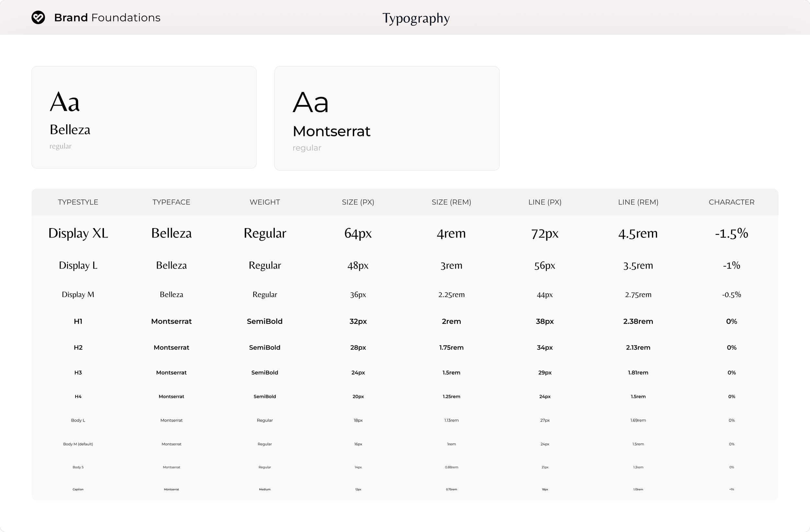Select the Display XL typestyle cell

78,234
